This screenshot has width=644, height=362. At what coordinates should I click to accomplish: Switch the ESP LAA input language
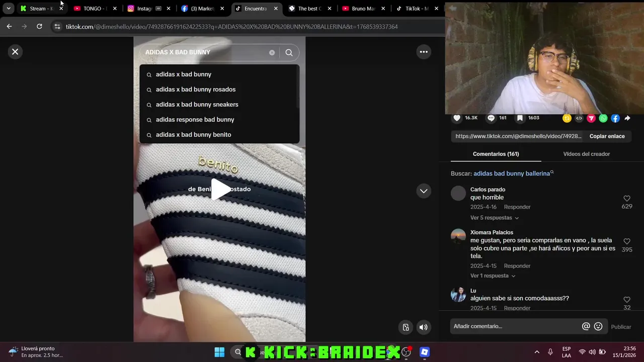(x=567, y=352)
